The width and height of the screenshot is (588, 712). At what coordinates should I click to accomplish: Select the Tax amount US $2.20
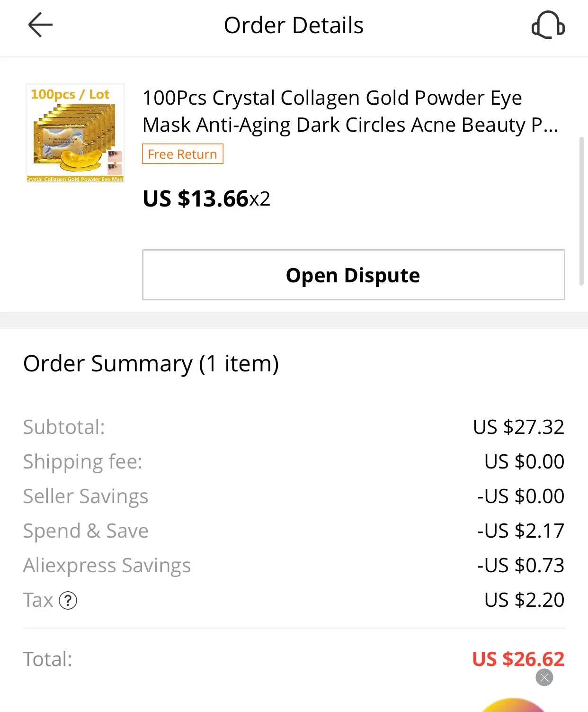(524, 600)
